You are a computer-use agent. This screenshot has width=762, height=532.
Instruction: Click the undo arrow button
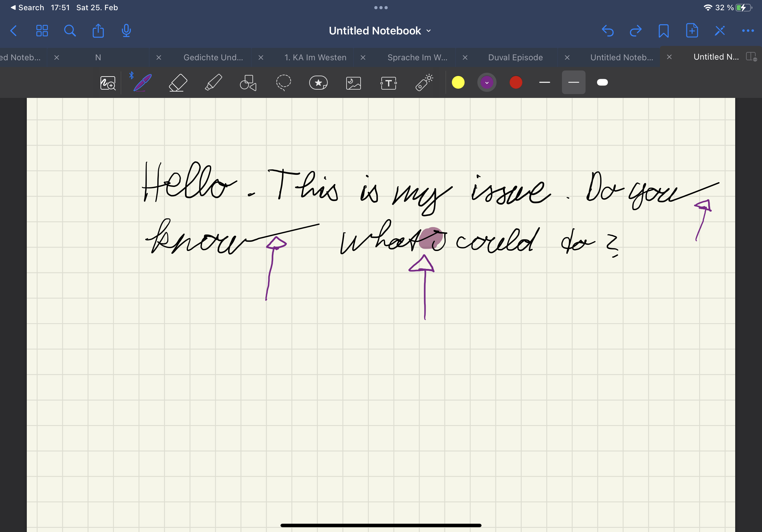click(x=607, y=31)
